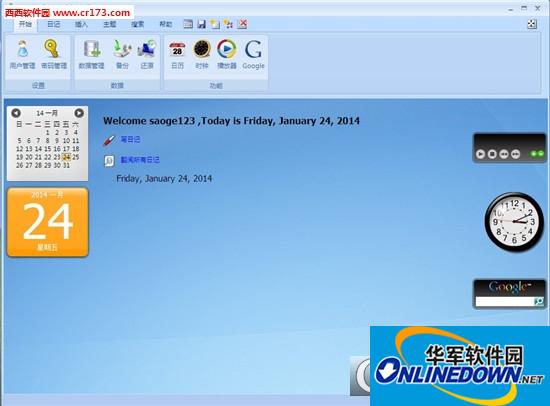Click the Google widget search button
Viewport: 550px width, 406px height.
click(x=538, y=301)
